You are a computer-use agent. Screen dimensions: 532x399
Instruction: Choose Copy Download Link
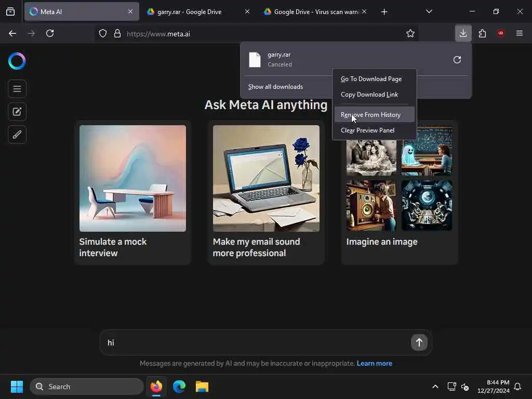374,95
